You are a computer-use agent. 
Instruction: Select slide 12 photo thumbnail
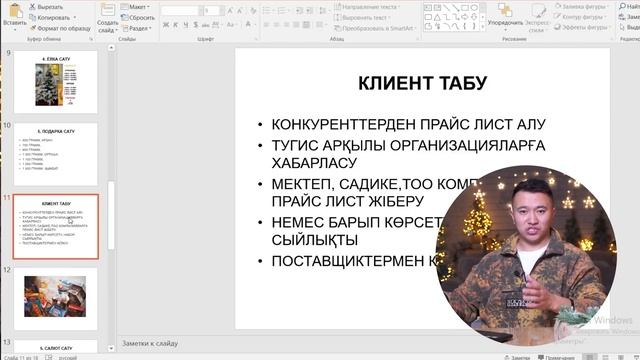tap(56, 299)
